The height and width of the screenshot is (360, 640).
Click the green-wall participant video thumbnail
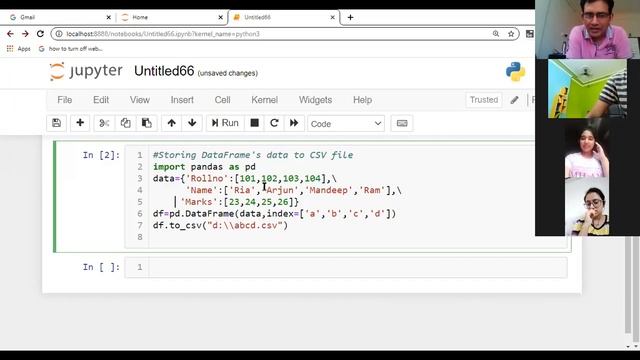click(x=587, y=89)
